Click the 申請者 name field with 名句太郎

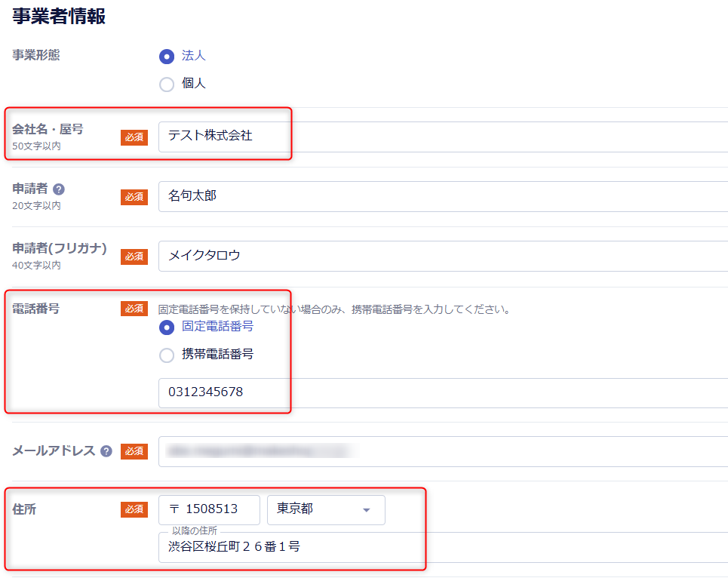[x=443, y=196]
